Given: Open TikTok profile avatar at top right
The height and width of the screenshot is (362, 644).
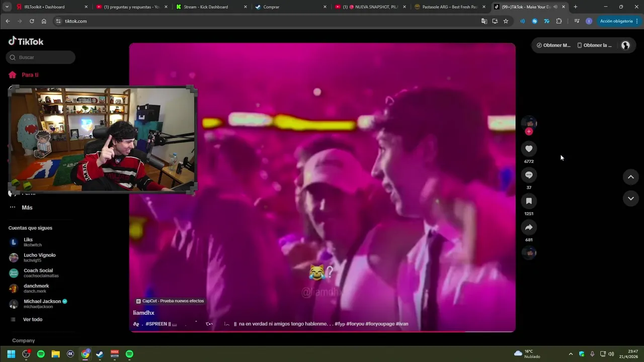Looking at the screenshot, I should pyautogui.click(x=625, y=45).
